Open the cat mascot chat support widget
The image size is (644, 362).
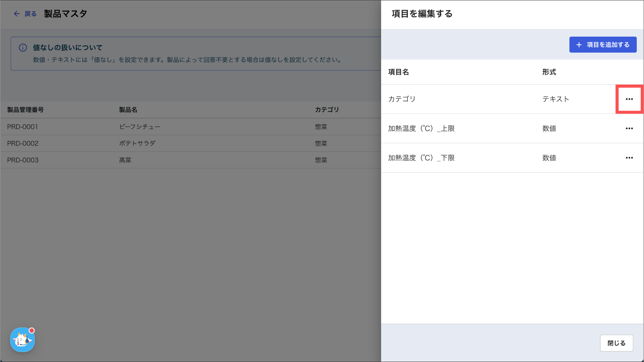22,340
